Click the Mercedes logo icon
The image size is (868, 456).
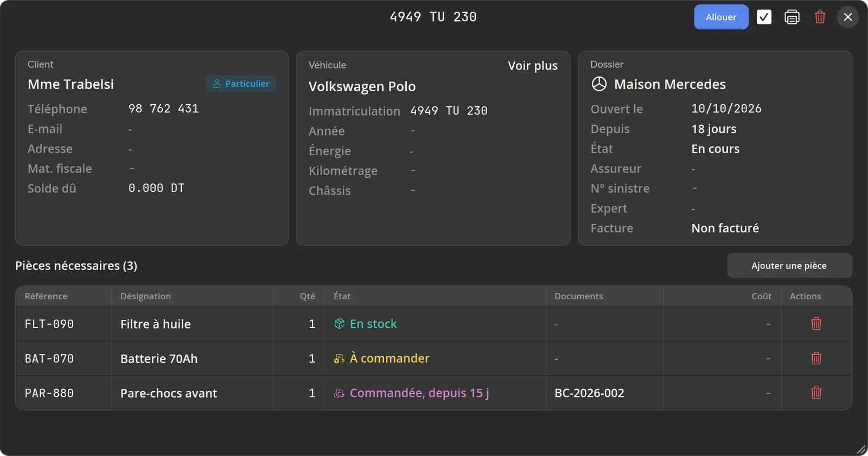click(599, 84)
